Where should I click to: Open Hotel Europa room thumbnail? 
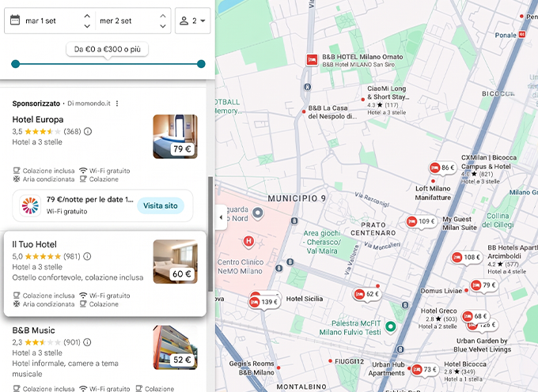click(x=175, y=137)
